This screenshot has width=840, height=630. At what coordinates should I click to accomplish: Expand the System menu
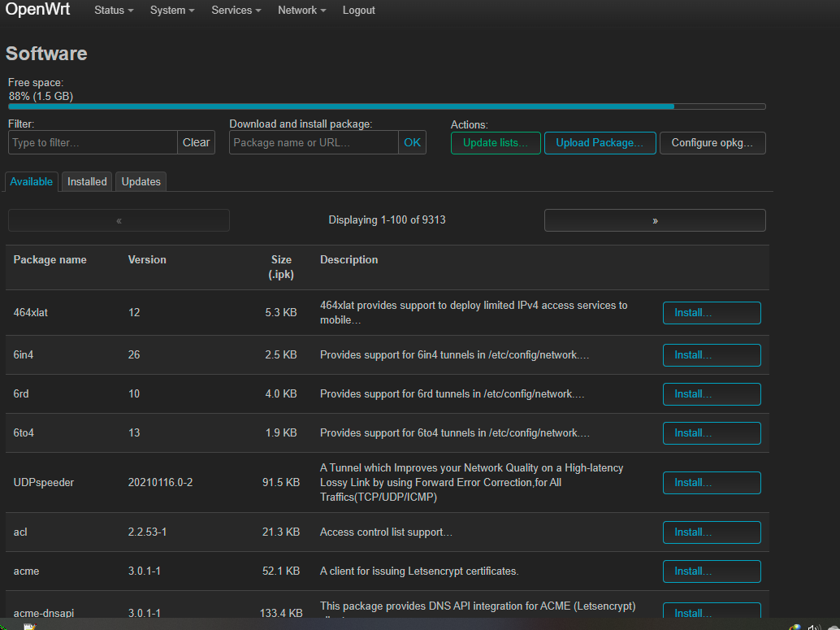pos(171,11)
